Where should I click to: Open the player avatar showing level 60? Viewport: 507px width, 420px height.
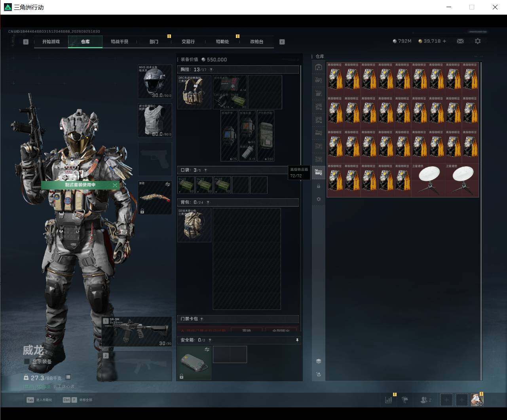(477, 400)
